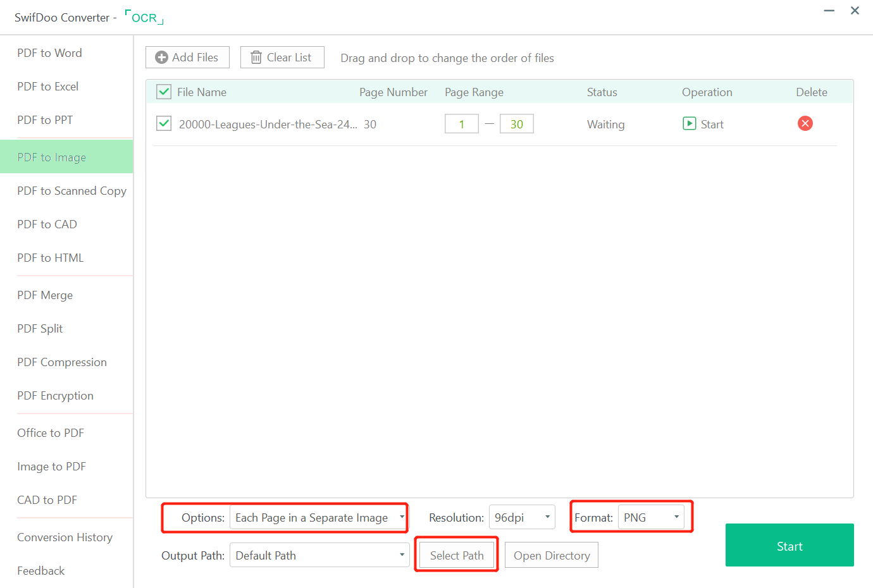Click the Clear List button
The image size is (873, 588).
pyautogui.click(x=282, y=58)
